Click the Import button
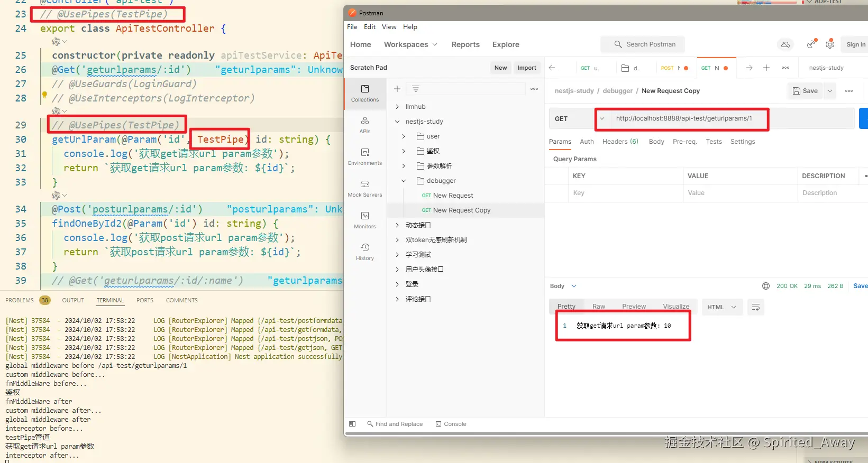The image size is (868, 463). coord(527,68)
